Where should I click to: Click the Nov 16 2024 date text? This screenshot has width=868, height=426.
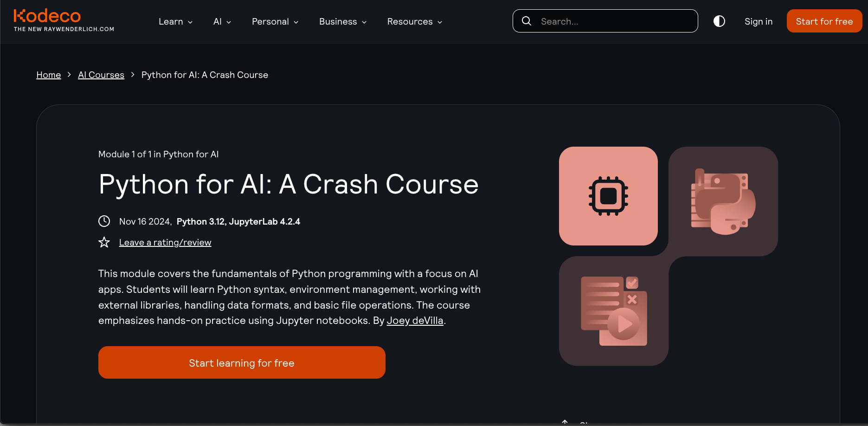pos(145,221)
